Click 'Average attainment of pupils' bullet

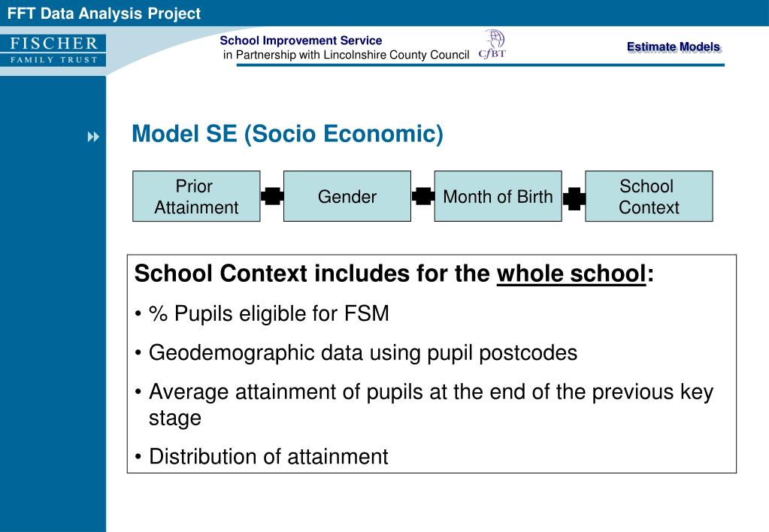424,405
